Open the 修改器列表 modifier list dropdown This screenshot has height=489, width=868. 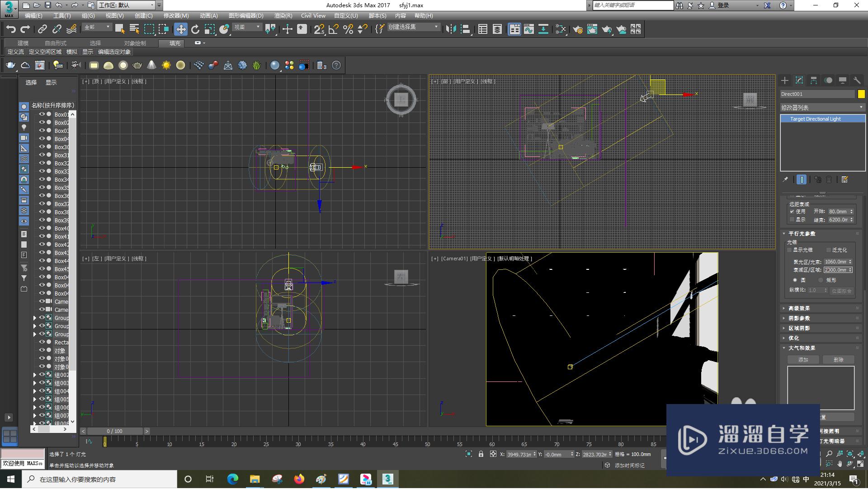822,108
